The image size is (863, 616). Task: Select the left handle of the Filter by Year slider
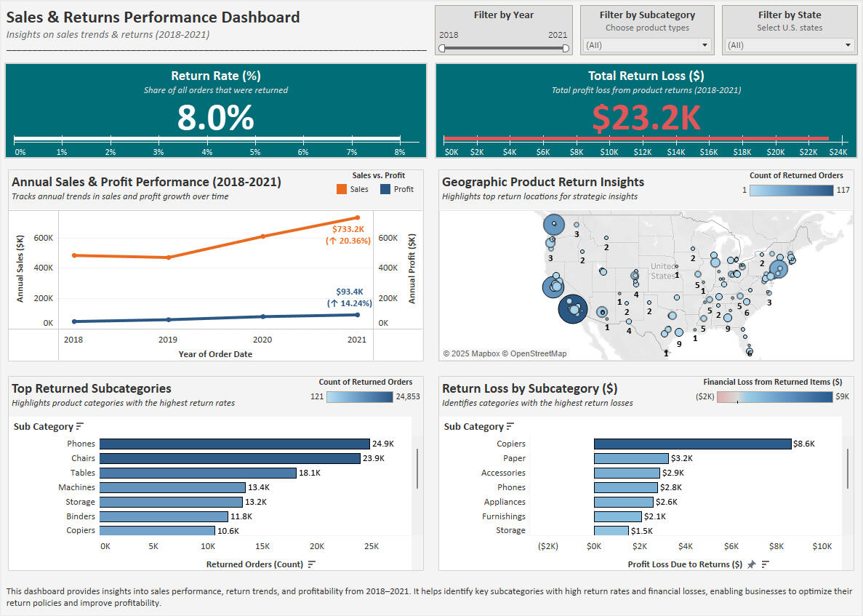pos(441,48)
